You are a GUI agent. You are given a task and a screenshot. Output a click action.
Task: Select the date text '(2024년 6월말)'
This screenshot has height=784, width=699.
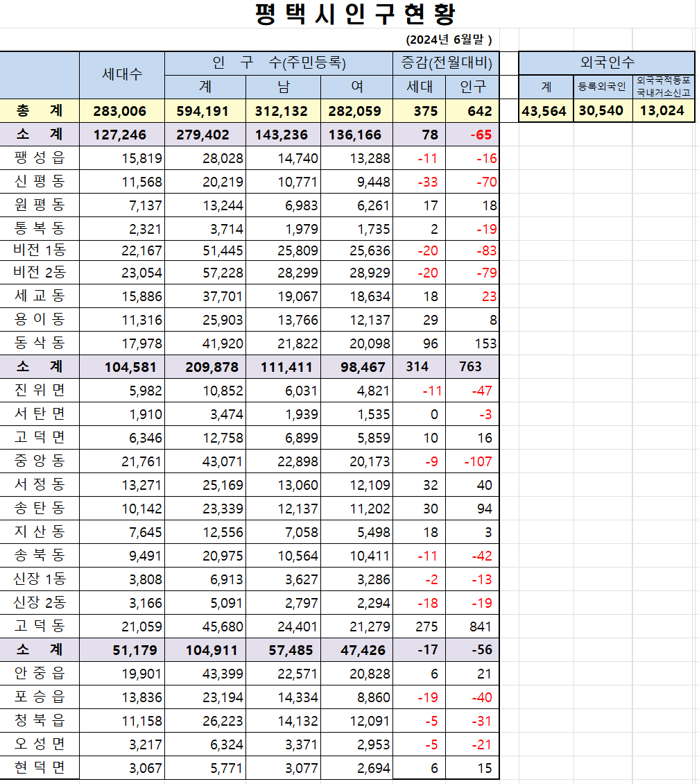point(449,40)
